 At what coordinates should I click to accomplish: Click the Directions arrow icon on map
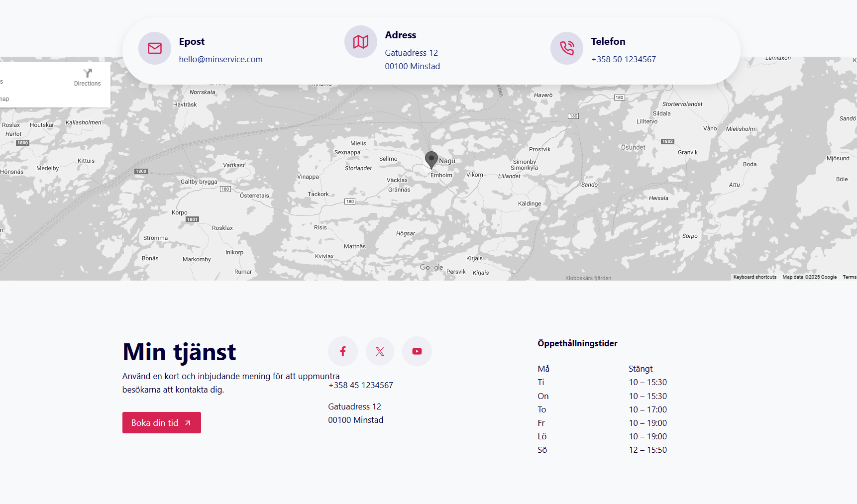(88, 73)
